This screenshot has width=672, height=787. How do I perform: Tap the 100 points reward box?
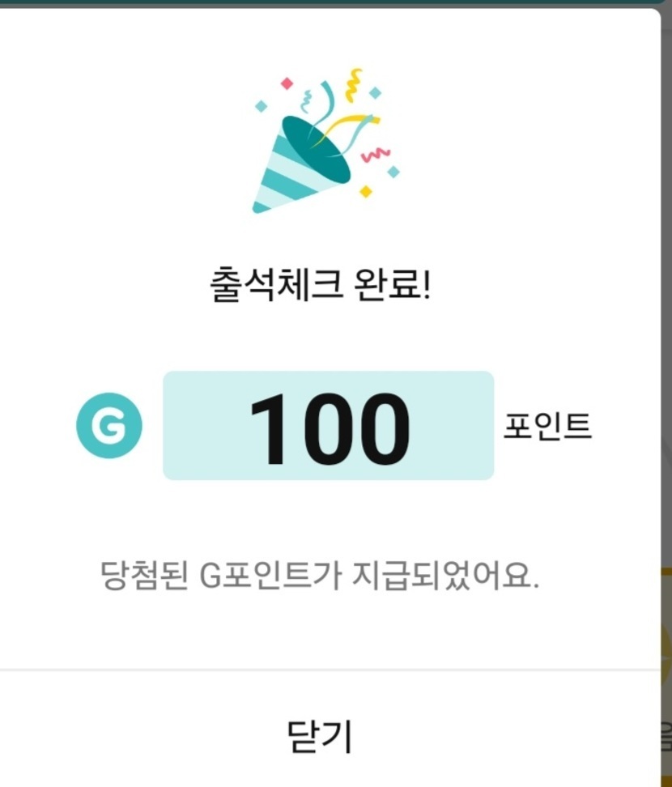pyautogui.click(x=328, y=425)
